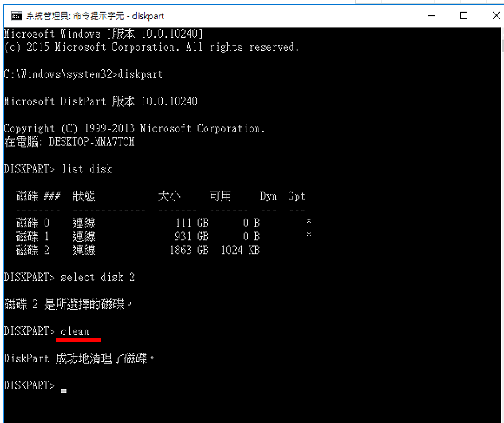Click the '磁碟 2' row label in table
Screen dimensions: 504x423
click(x=33, y=250)
